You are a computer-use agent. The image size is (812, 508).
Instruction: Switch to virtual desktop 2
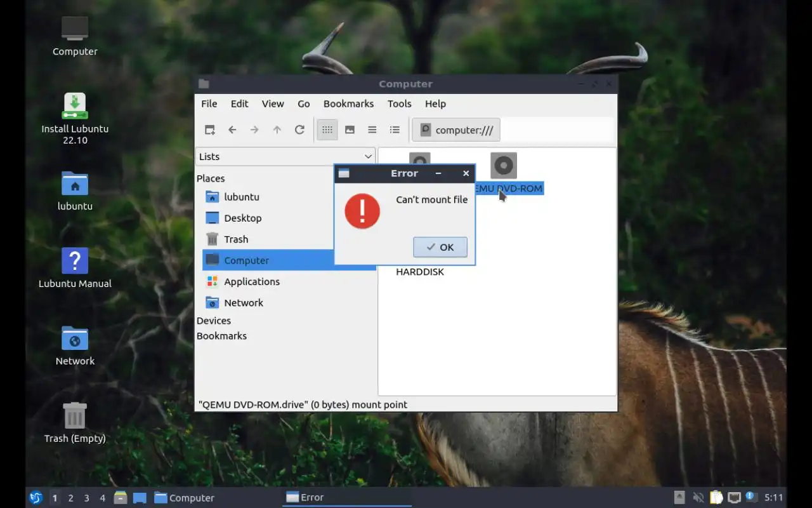70,498
